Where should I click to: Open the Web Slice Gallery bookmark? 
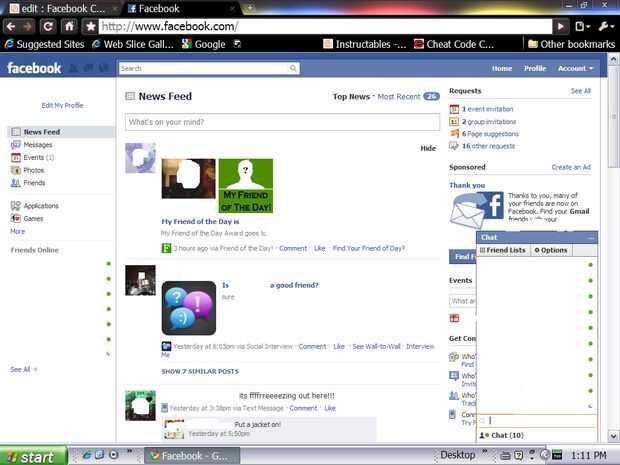pos(132,44)
